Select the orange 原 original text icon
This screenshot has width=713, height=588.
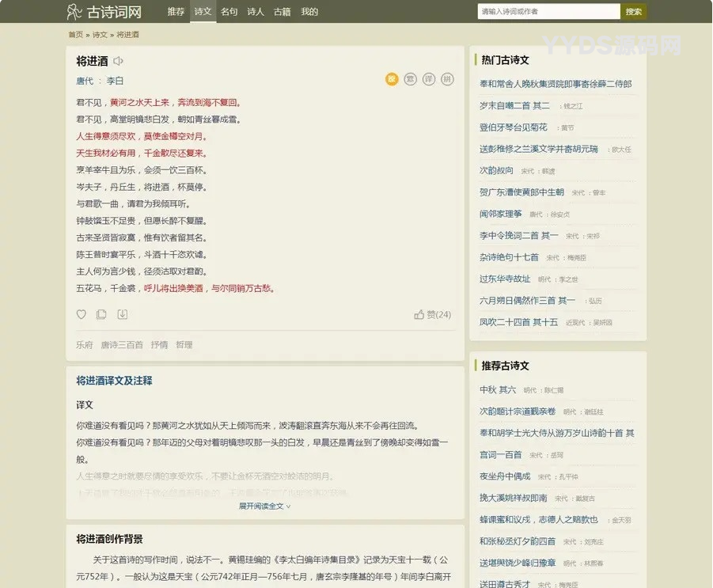point(392,79)
